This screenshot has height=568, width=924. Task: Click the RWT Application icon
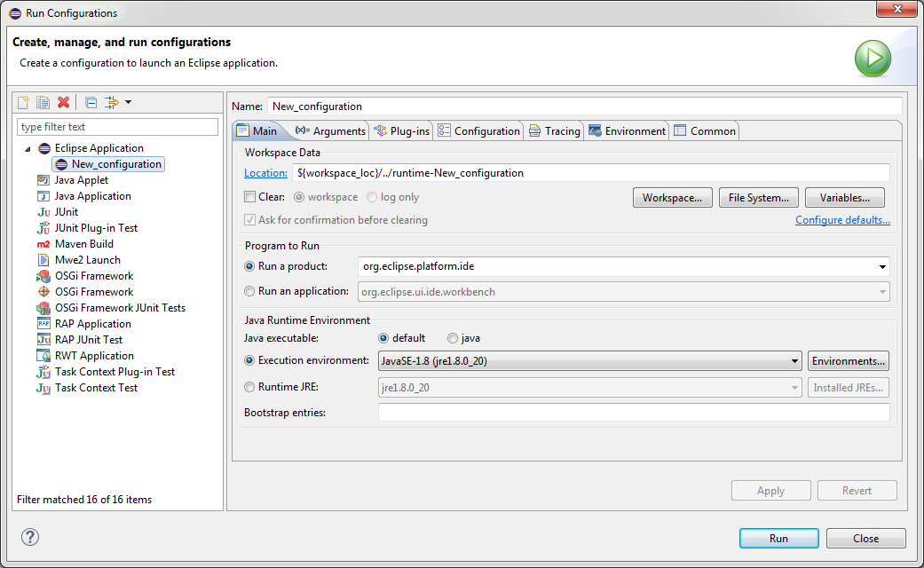[43, 355]
